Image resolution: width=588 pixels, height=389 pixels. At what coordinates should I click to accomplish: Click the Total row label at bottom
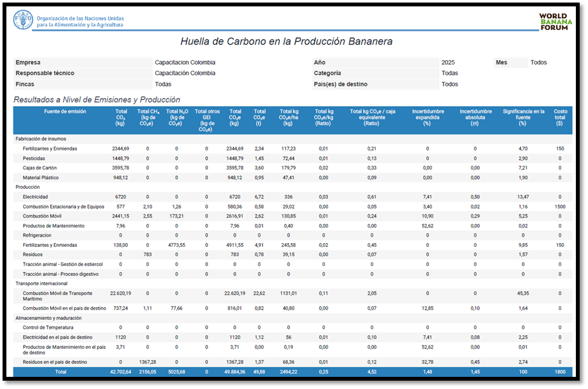(x=61, y=372)
